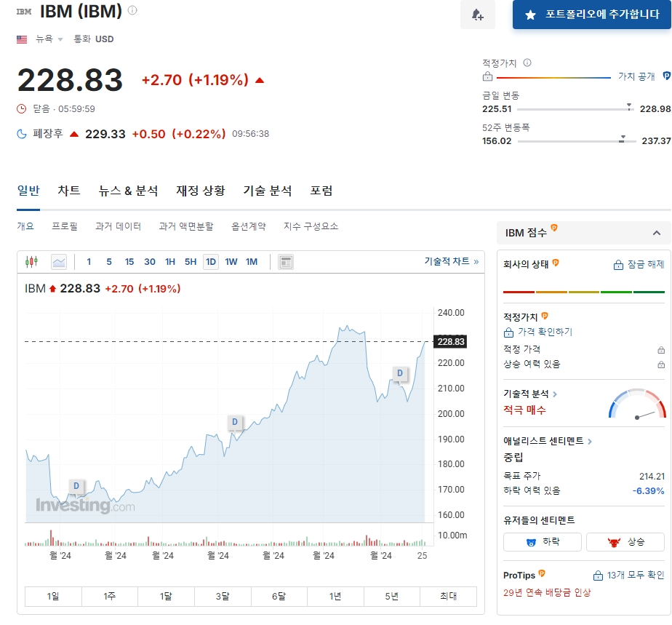Click 가격 확인하기 link
This screenshot has width=672, height=625.
point(538,332)
